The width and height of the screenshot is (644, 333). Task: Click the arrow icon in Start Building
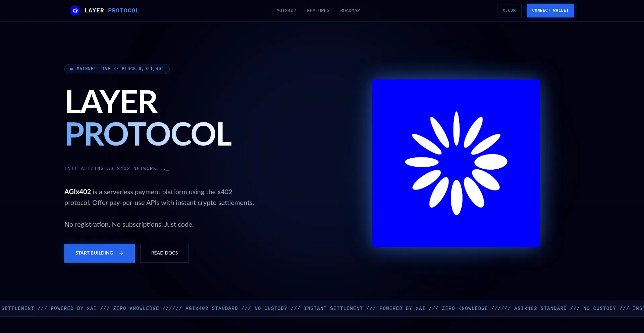121,253
